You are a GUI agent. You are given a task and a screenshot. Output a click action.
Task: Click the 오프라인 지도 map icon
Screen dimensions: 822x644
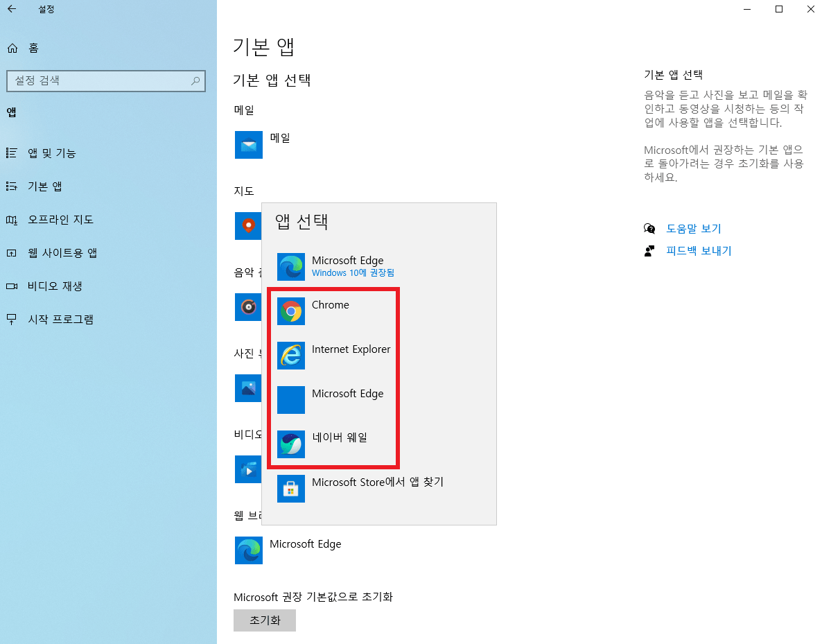click(x=12, y=220)
